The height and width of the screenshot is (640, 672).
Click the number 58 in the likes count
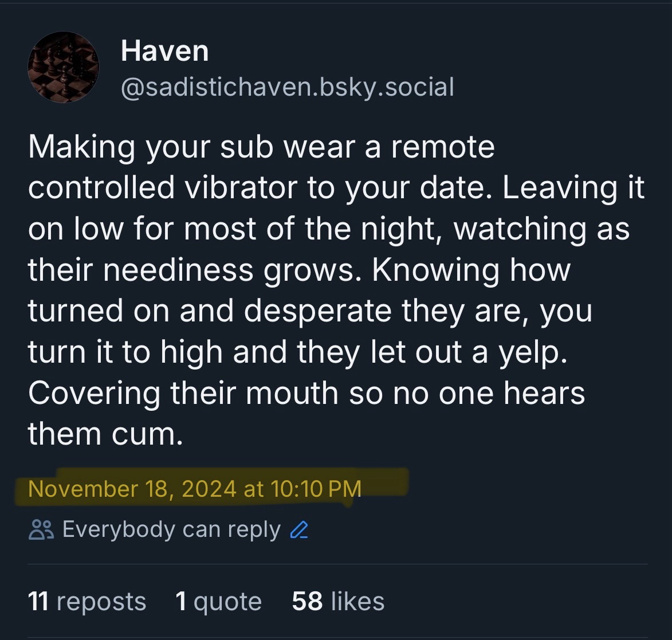point(307,602)
